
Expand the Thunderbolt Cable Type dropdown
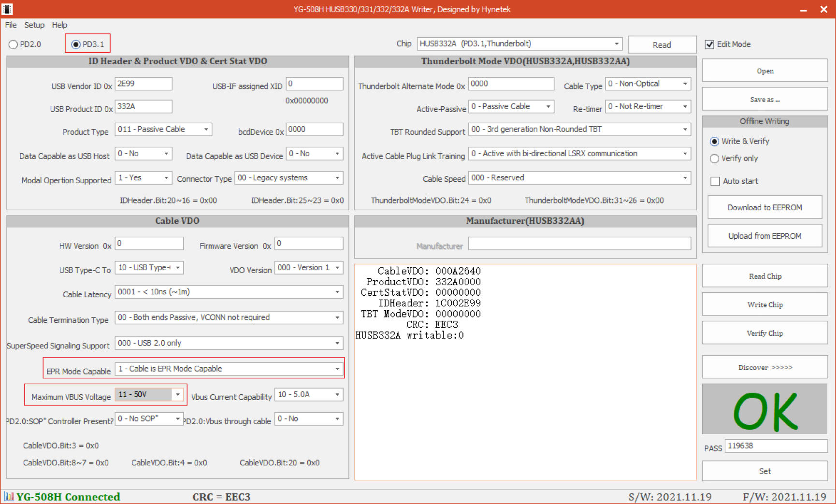point(685,84)
